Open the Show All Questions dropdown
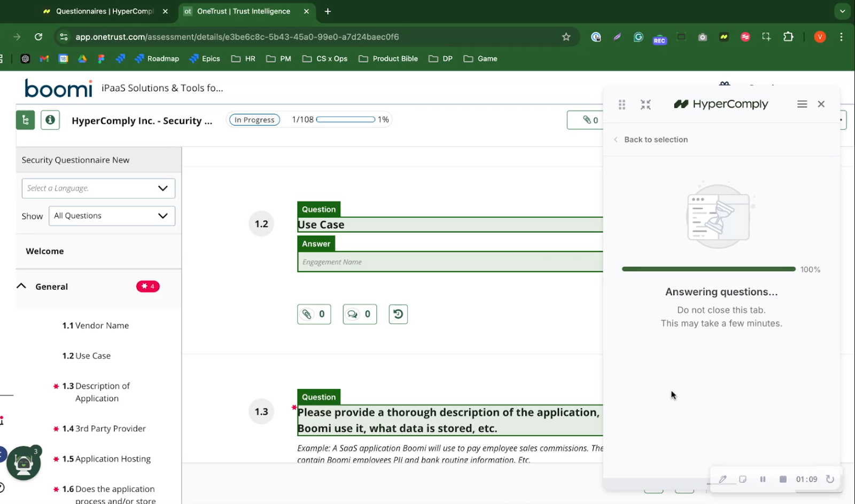The width and height of the screenshot is (855, 504). (x=112, y=216)
